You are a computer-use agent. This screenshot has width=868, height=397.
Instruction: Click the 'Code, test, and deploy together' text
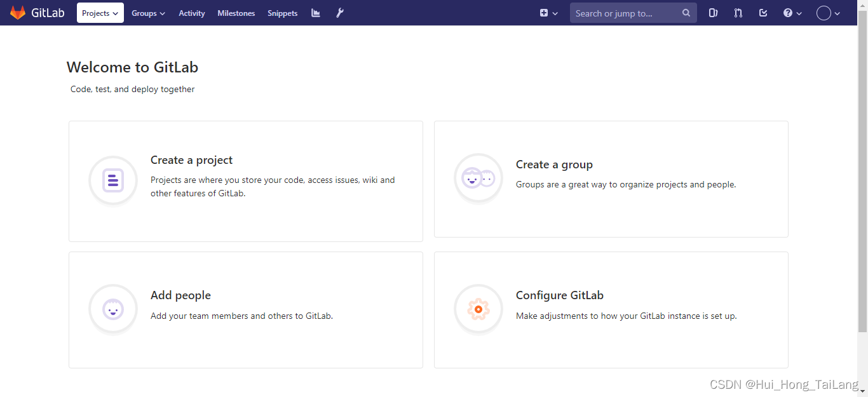pyautogui.click(x=132, y=90)
